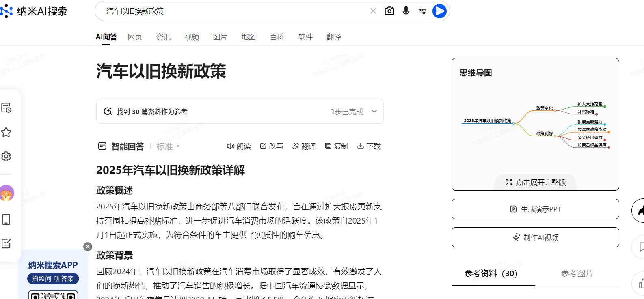Open the 标准 answer mode dropdown
644x299 pixels.
[x=168, y=146]
